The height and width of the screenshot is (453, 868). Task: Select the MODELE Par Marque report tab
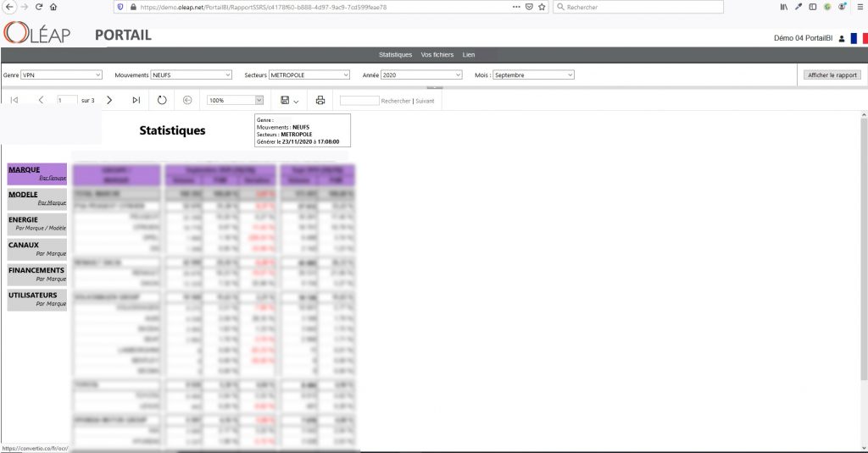[36, 198]
